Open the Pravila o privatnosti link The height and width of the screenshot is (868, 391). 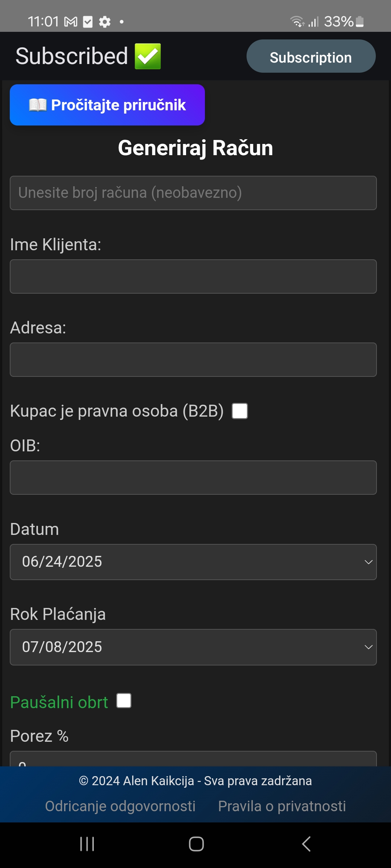click(282, 806)
